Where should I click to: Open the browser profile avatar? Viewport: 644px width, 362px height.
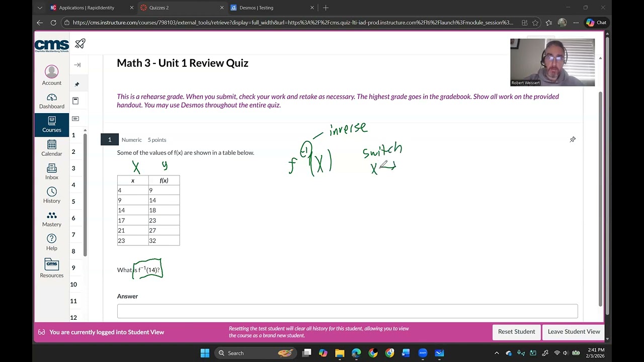(562, 23)
